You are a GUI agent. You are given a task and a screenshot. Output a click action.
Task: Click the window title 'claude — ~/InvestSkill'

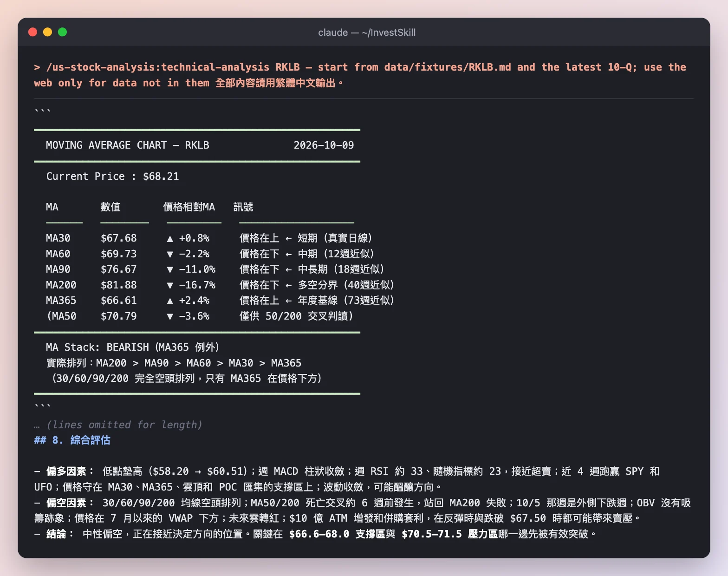point(367,33)
